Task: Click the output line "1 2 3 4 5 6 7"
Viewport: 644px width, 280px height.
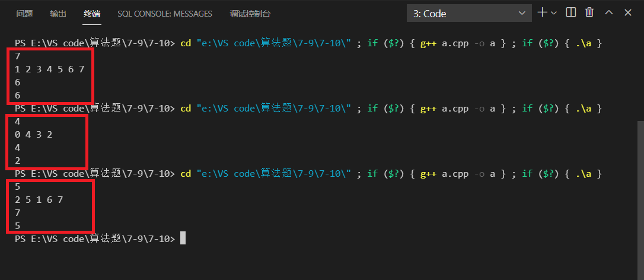Action: (x=50, y=69)
